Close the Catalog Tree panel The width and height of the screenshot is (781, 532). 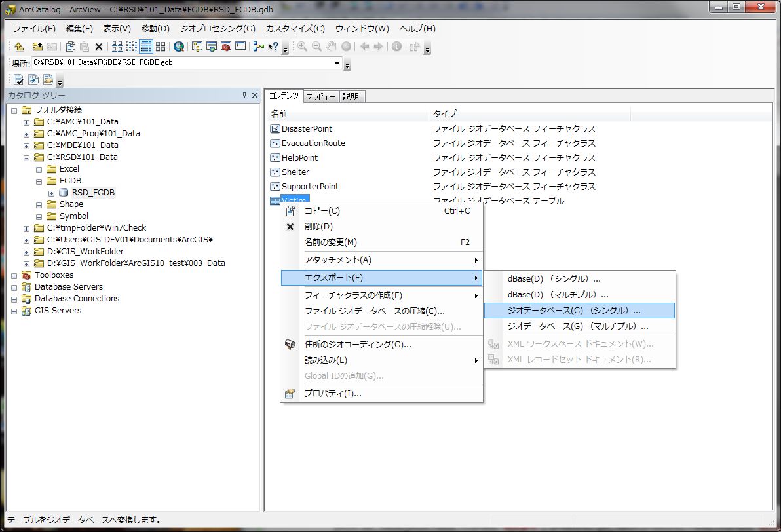click(255, 95)
